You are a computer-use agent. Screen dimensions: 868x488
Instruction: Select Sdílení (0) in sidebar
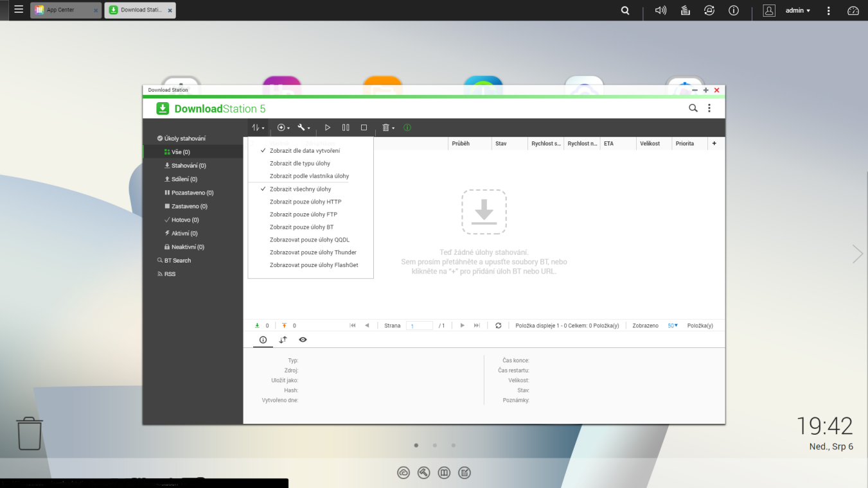(x=193, y=179)
